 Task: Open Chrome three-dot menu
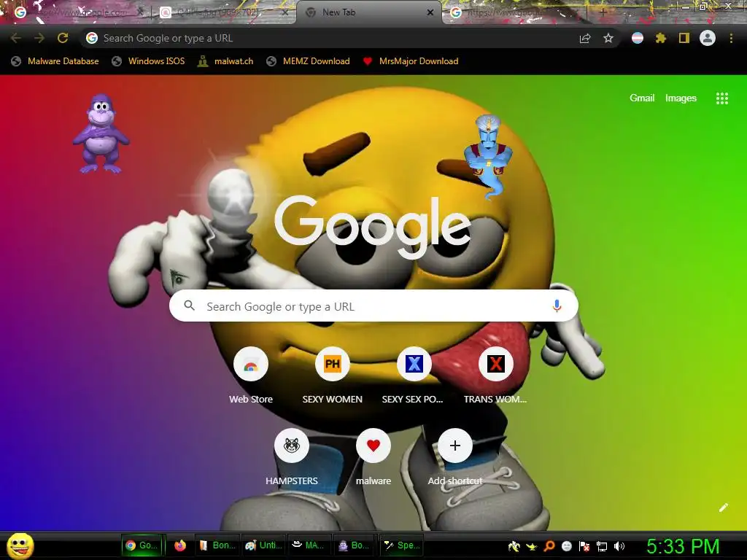[x=731, y=38]
